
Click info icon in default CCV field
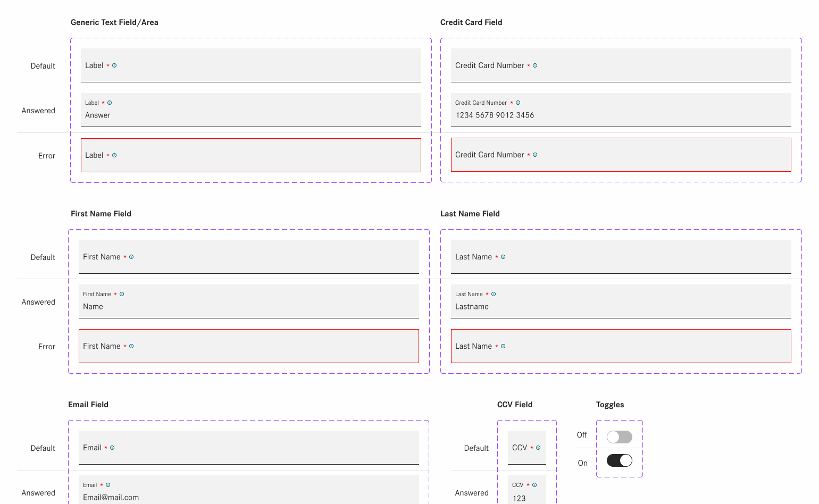tap(538, 448)
